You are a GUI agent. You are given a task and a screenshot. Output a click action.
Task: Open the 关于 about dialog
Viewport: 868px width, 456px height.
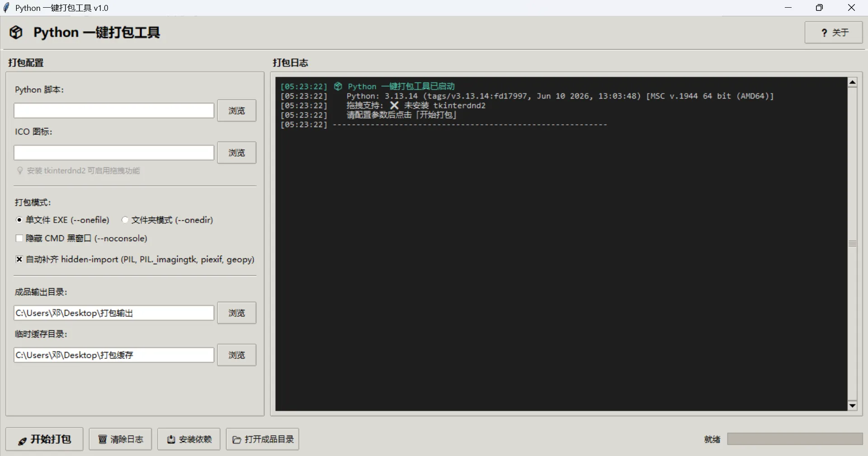coord(834,33)
